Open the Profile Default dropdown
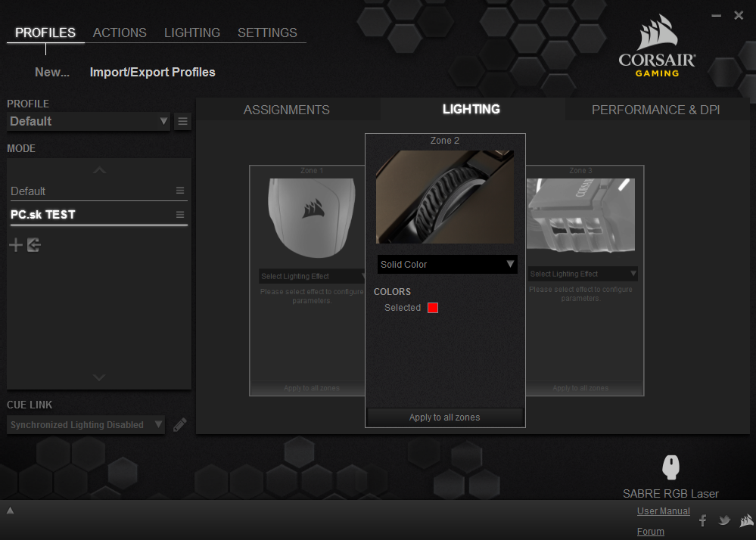Image resolution: width=756 pixels, height=540 pixels. pos(89,122)
